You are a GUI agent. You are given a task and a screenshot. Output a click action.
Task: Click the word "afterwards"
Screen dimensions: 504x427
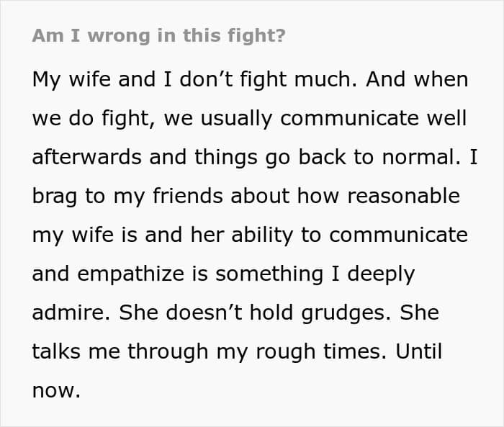pos(85,157)
